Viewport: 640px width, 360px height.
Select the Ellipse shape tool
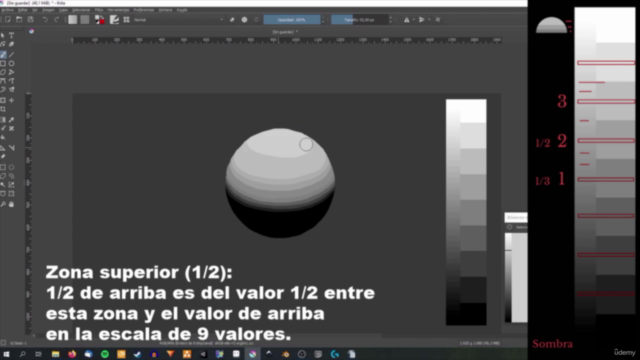point(11,63)
